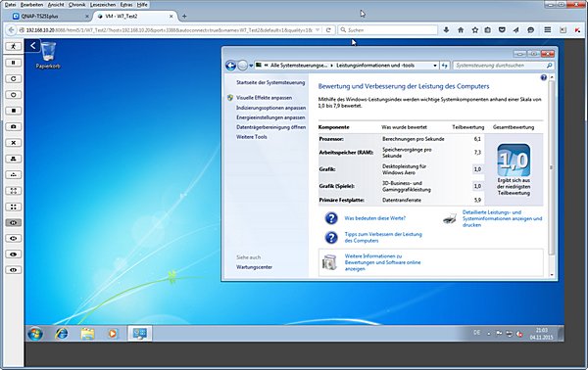Open the Firefox URL history dropdown
This screenshot has width=588, height=370.
(318, 30)
